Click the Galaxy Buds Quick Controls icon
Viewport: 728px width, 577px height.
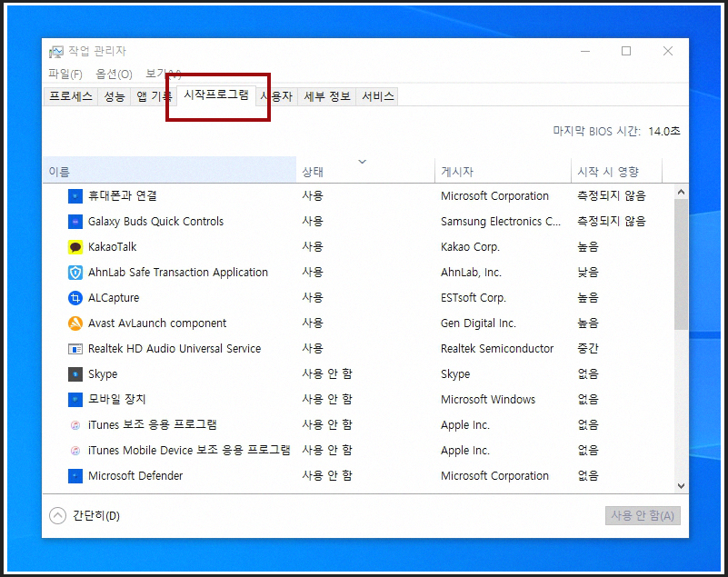point(75,222)
